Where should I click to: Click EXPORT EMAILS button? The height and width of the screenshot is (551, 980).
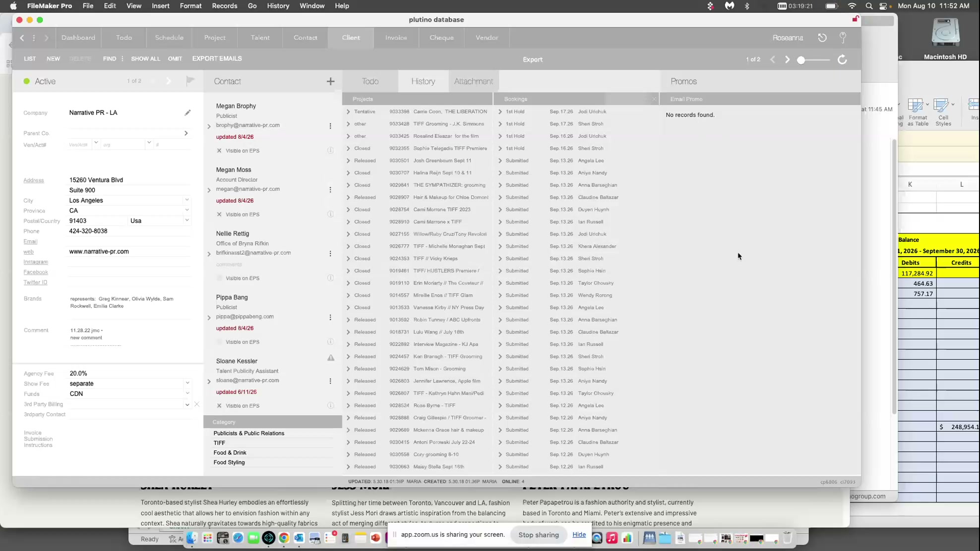coord(217,58)
